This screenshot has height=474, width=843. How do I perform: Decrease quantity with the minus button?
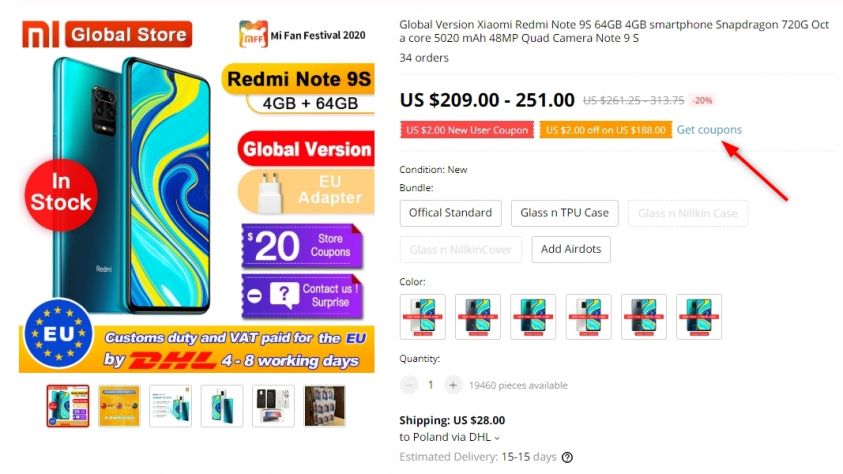[x=409, y=385]
